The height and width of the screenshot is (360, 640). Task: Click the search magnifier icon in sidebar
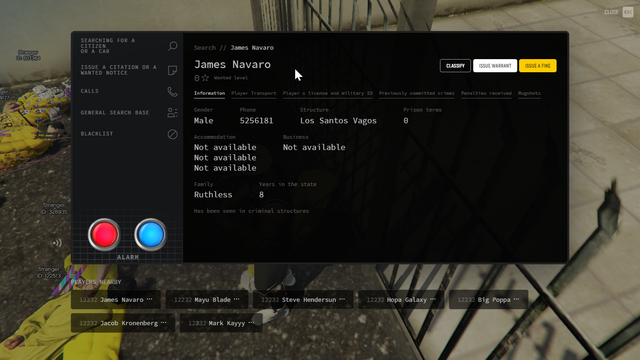coord(173,46)
